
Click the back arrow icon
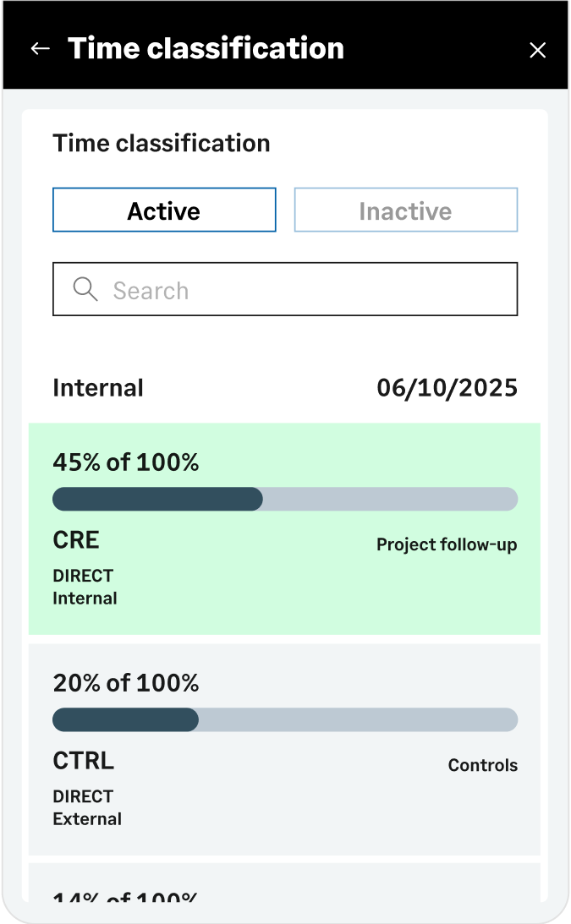point(40,49)
